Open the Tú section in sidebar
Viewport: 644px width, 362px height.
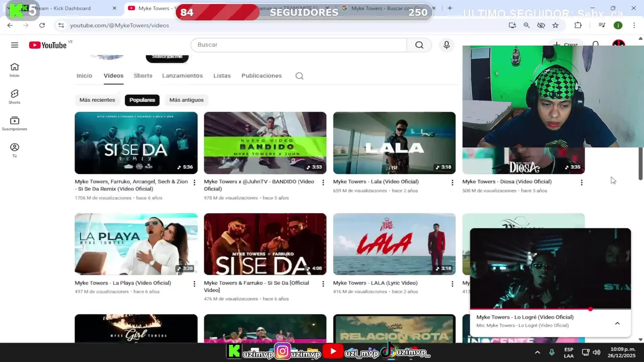tap(15, 150)
